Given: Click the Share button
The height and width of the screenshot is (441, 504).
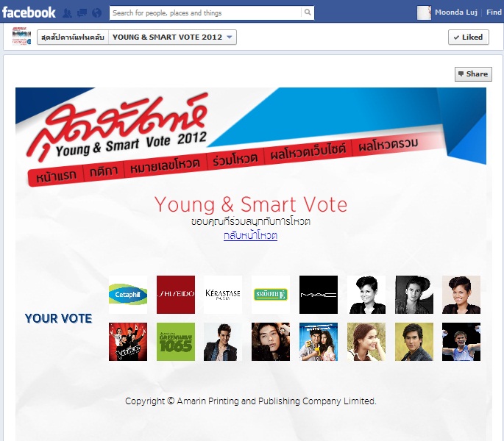Looking at the screenshot, I should tap(473, 74).
